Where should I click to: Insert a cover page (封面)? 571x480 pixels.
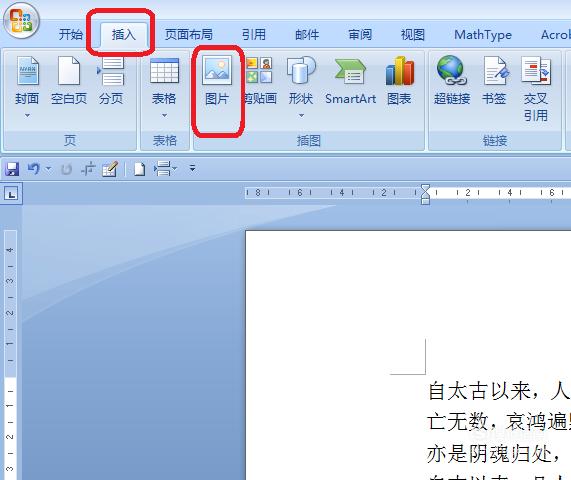pyautogui.click(x=27, y=81)
